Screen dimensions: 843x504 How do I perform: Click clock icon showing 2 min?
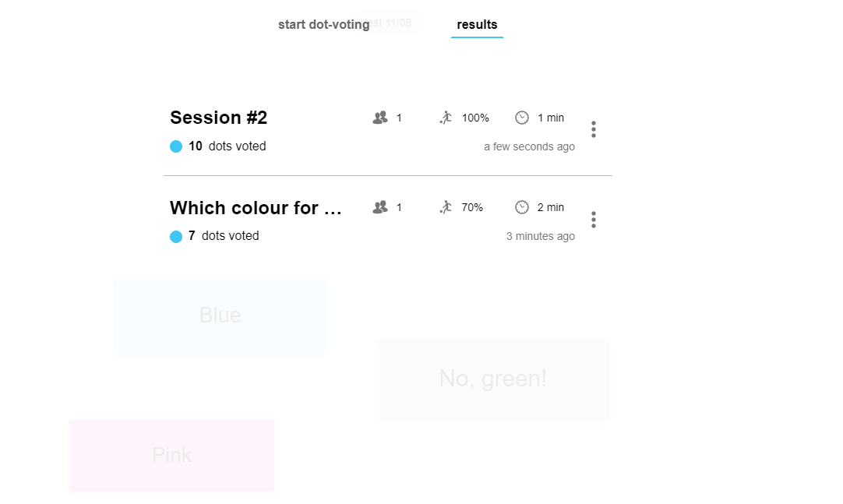(x=522, y=207)
